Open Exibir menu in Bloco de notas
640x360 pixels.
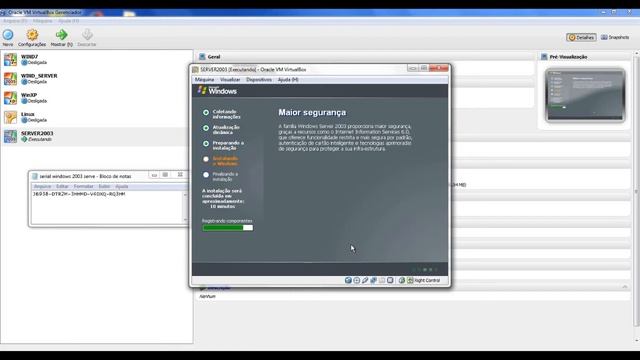(104, 187)
